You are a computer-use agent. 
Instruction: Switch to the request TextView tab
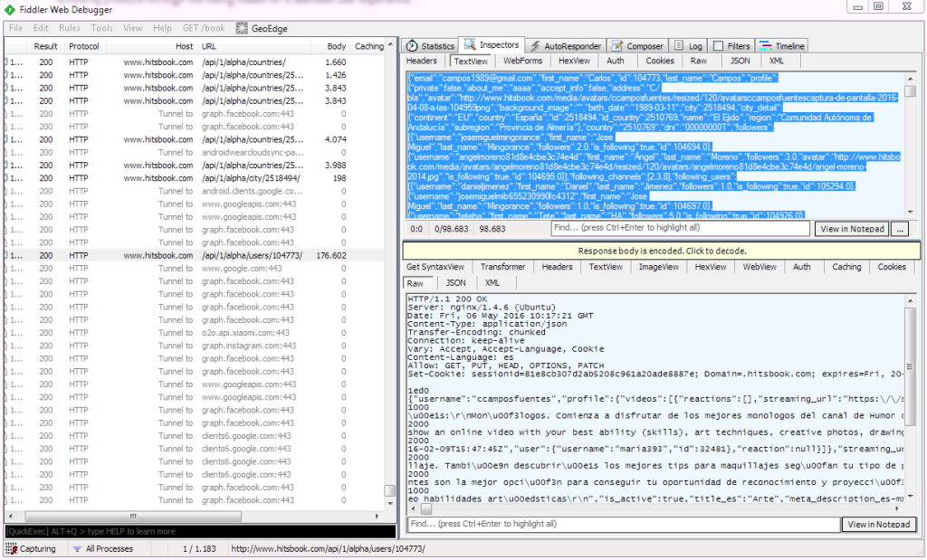[471, 61]
